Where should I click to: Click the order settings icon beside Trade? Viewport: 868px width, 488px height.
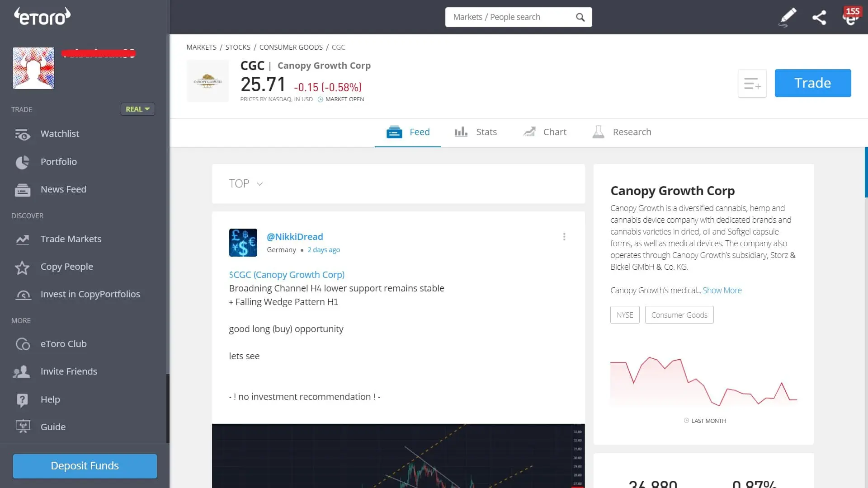coord(752,83)
